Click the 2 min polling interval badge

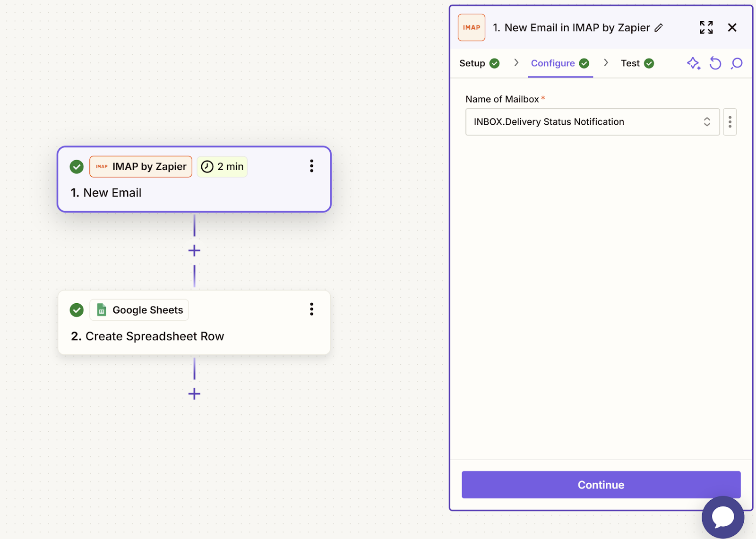pyautogui.click(x=222, y=166)
